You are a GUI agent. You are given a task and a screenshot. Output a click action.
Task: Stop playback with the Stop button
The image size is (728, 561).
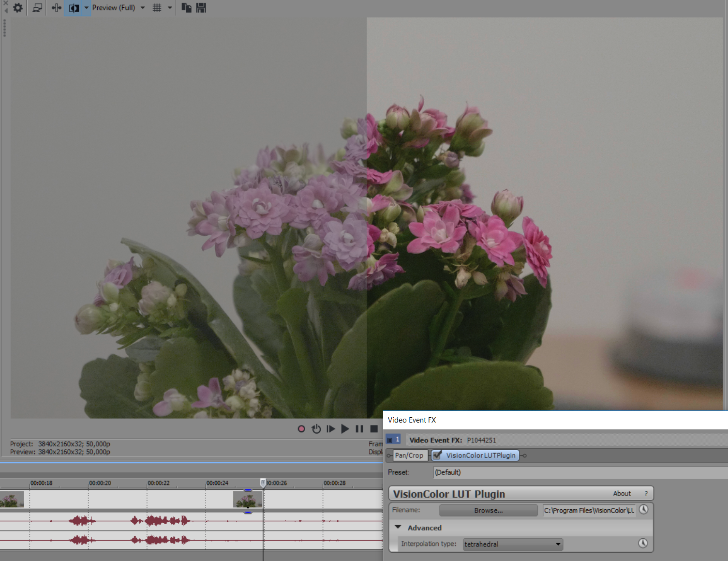(373, 429)
